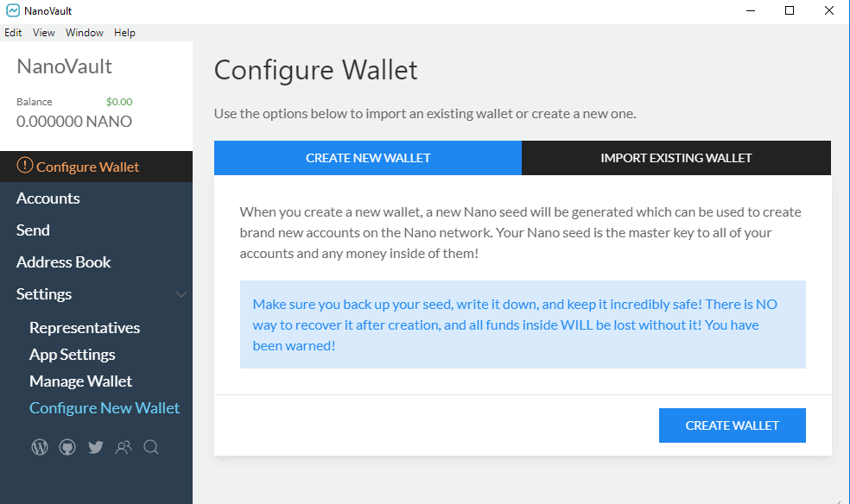Open the Edit menu
This screenshot has width=850, height=504.
click(x=13, y=33)
